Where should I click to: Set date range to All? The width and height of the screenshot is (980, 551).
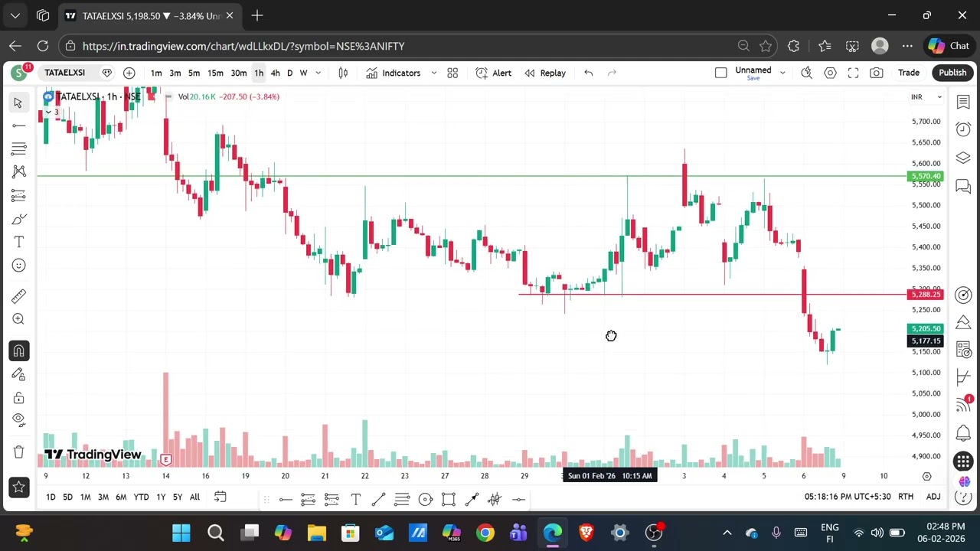coord(194,497)
